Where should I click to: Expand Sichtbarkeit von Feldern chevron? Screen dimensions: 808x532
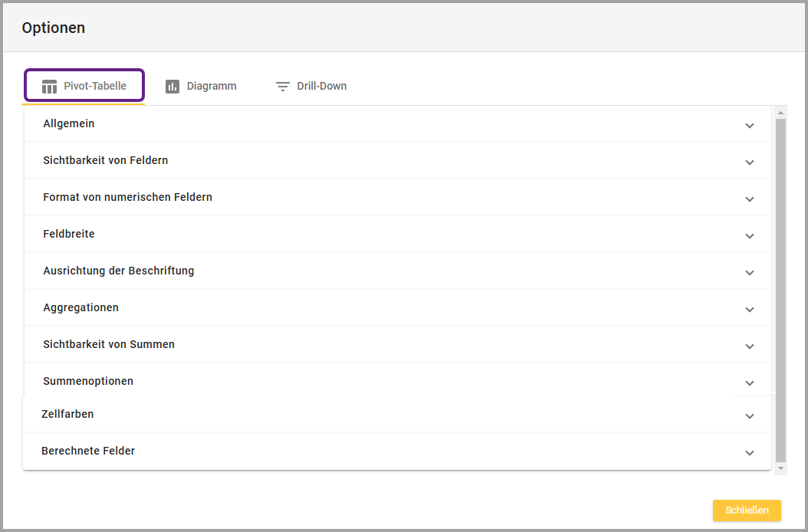point(749,163)
